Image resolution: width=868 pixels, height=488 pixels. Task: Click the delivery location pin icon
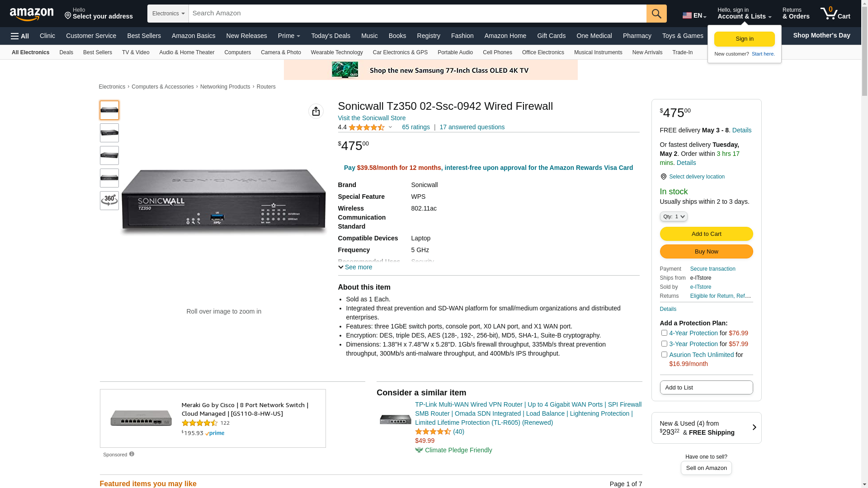coord(663,177)
